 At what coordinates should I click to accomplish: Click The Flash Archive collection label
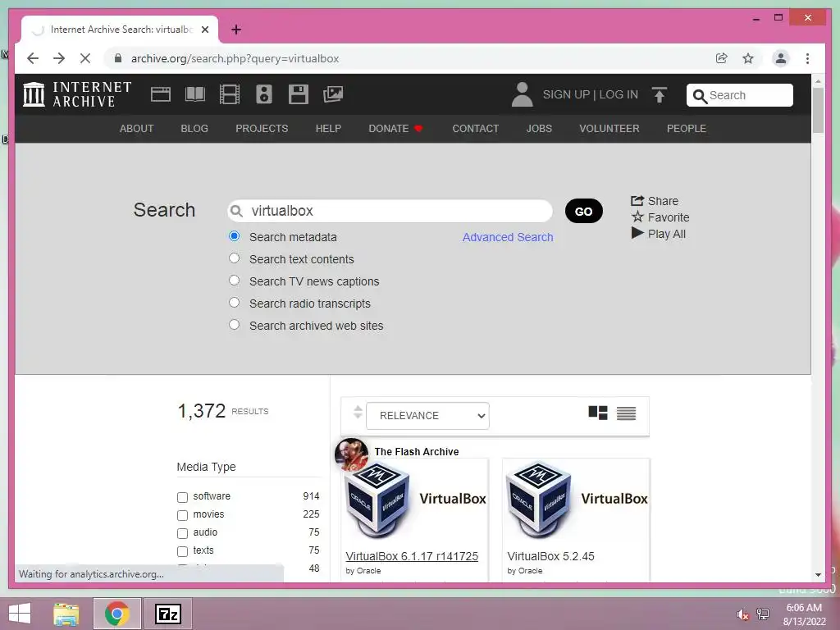click(417, 452)
